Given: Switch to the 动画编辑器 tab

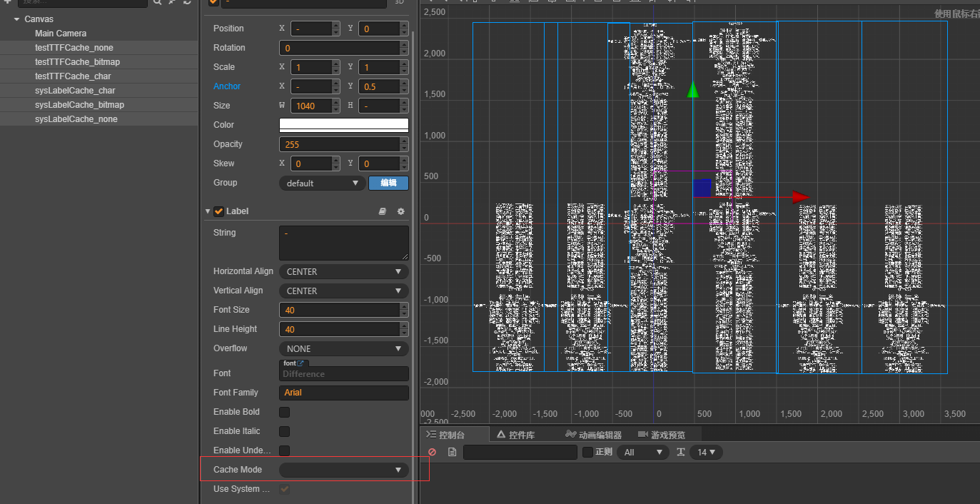Looking at the screenshot, I should pos(592,435).
